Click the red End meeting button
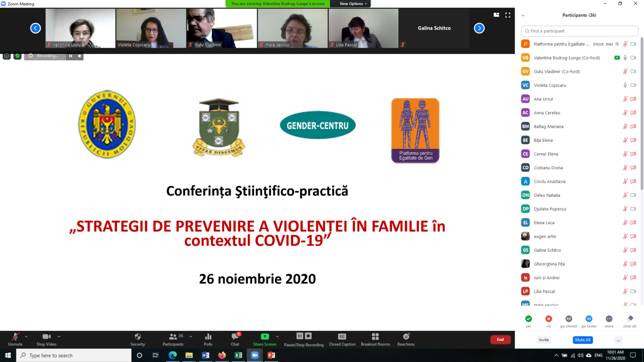The image size is (644, 362). [x=500, y=339]
